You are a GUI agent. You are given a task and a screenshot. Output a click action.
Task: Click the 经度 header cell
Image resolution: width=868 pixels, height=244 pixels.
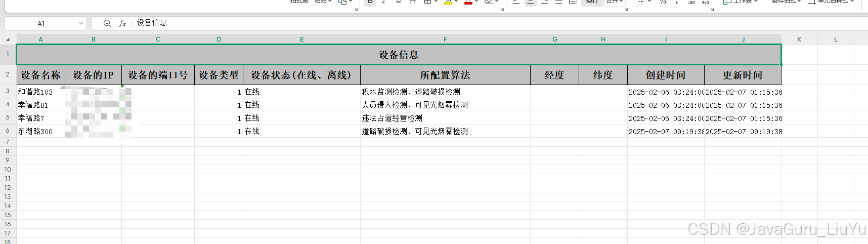point(554,75)
